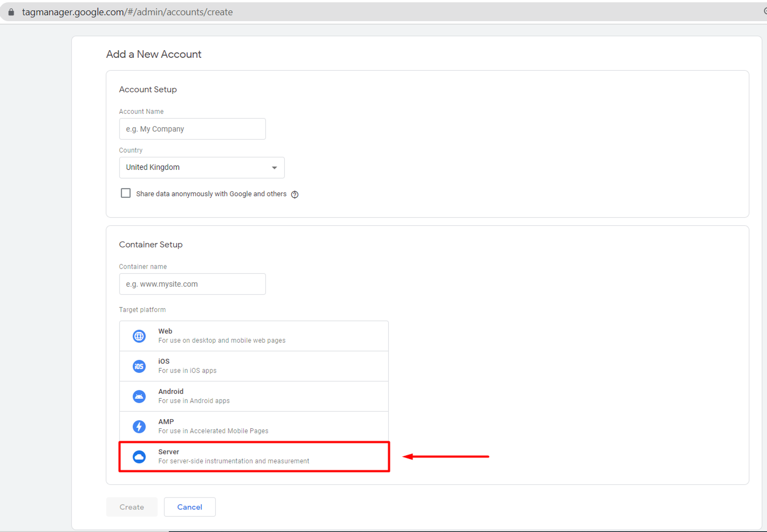Click the iOS platform icon
The width and height of the screenshot is (767, 532).
139,366
